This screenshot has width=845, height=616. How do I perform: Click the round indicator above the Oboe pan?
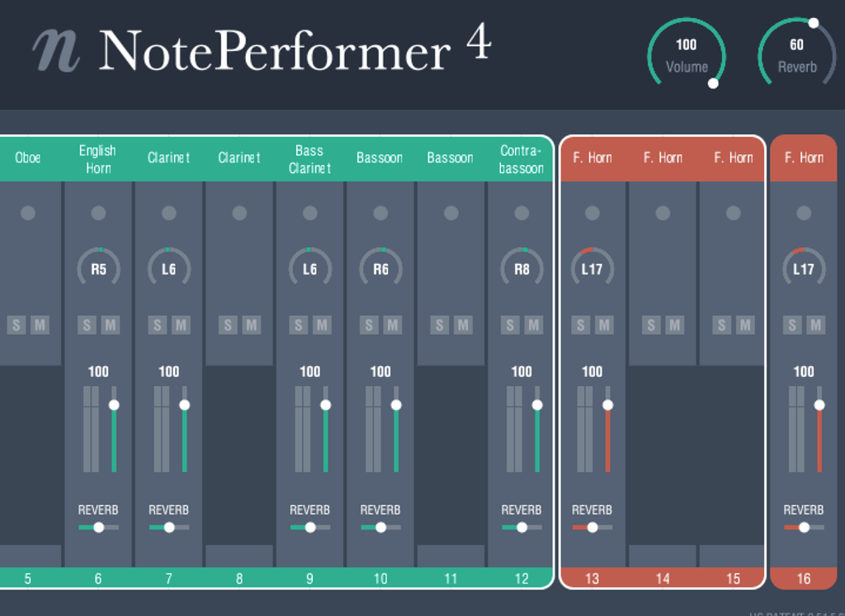pyautogui.click(x=28, y=212)
